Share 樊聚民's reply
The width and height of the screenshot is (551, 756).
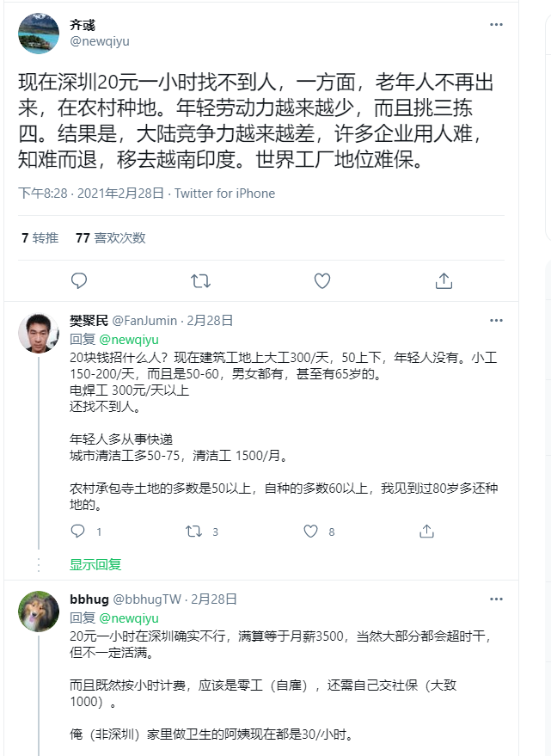coord(426,532)
